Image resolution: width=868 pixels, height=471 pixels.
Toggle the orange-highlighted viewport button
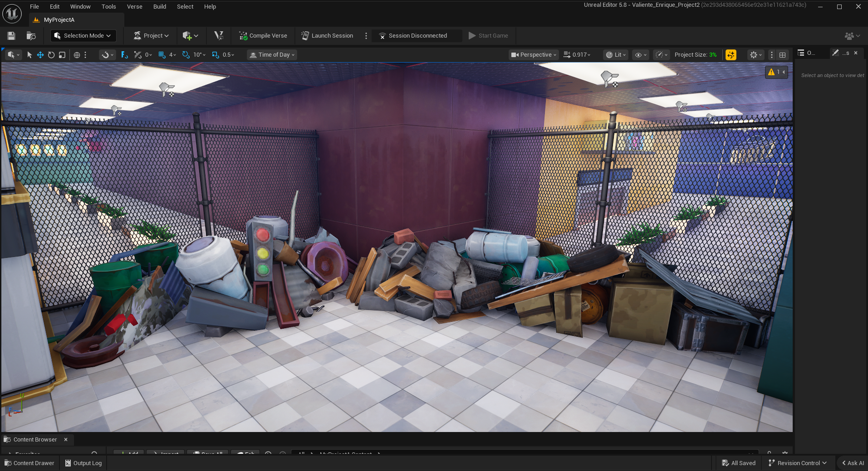click(x=731, y=55)
